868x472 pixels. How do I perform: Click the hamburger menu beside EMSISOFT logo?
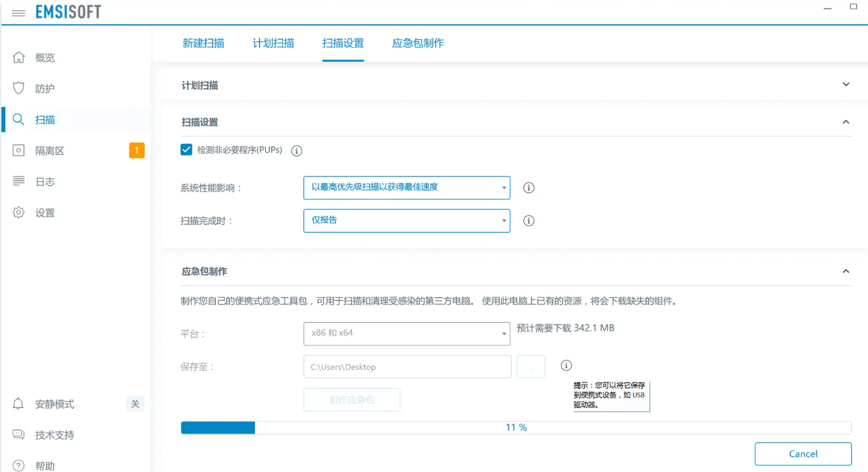[x=18, y=13]
